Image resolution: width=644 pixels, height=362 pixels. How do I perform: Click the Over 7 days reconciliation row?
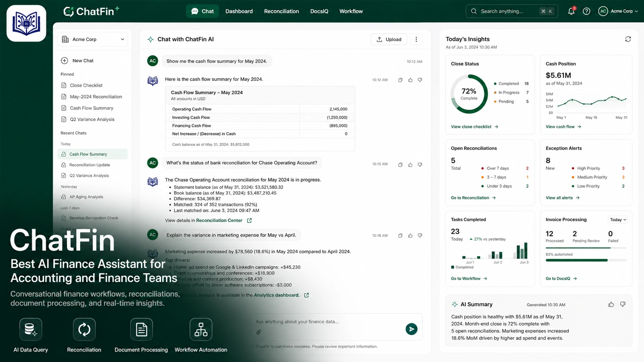click(x=505, y=168)
